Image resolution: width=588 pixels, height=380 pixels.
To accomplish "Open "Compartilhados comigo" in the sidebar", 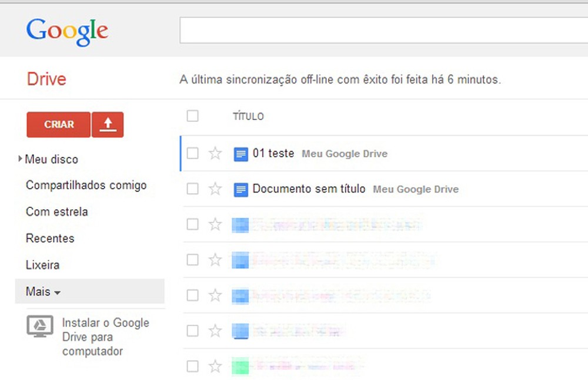I will tap(85, 185).
